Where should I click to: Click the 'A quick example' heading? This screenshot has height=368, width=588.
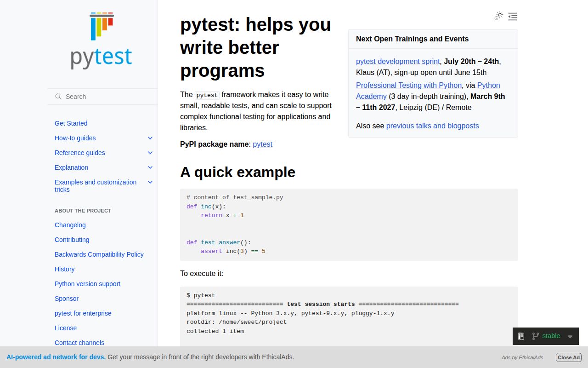tap(237, 172)
